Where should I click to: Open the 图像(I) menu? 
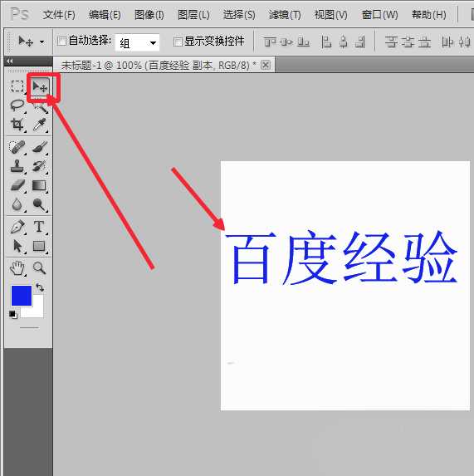(149, 15)
